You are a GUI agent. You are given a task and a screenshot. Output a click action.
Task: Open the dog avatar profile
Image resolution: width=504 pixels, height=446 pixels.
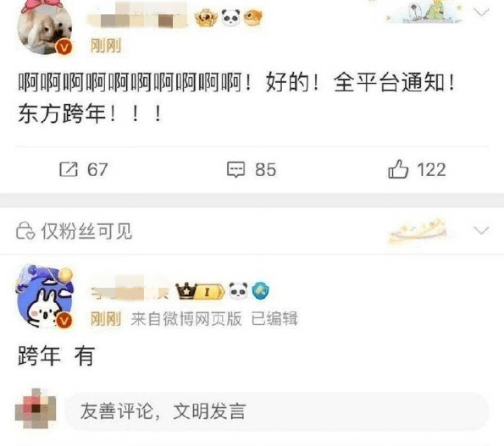tap(45, 27)
